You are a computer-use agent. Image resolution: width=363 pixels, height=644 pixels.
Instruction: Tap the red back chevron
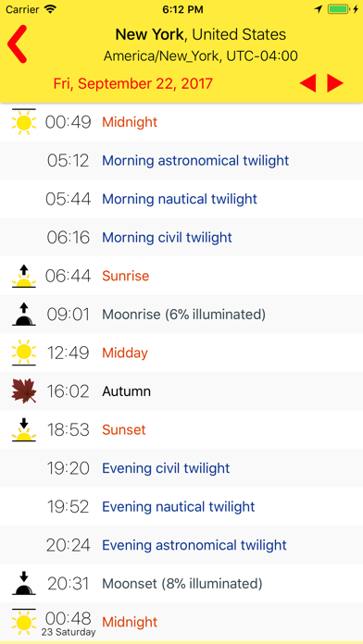[x=18, y=43]
